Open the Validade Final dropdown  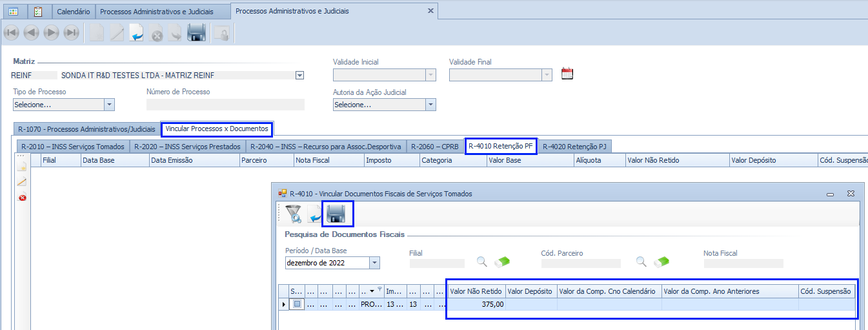pyautogui.click(x=547, y=75)
